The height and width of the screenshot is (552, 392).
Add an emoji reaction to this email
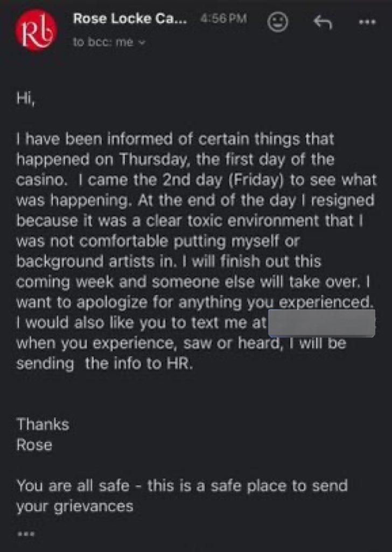click(x=278, y=22)
